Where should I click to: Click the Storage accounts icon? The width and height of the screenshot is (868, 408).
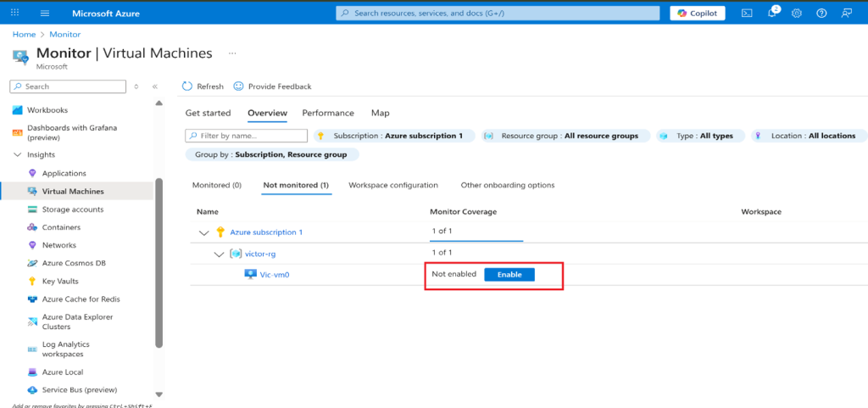tap(31, 210)
